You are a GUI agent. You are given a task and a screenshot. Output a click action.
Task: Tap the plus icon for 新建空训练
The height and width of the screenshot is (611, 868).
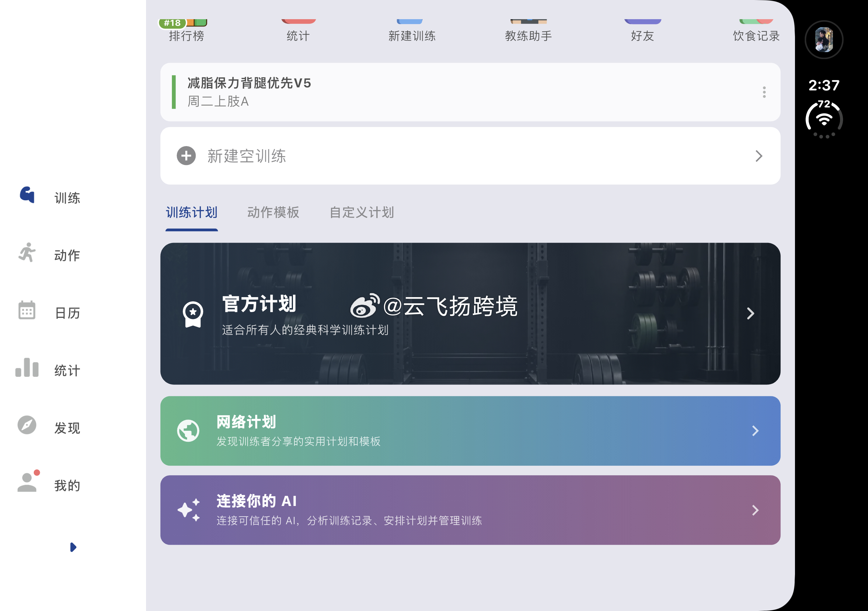tap(186, 156)
